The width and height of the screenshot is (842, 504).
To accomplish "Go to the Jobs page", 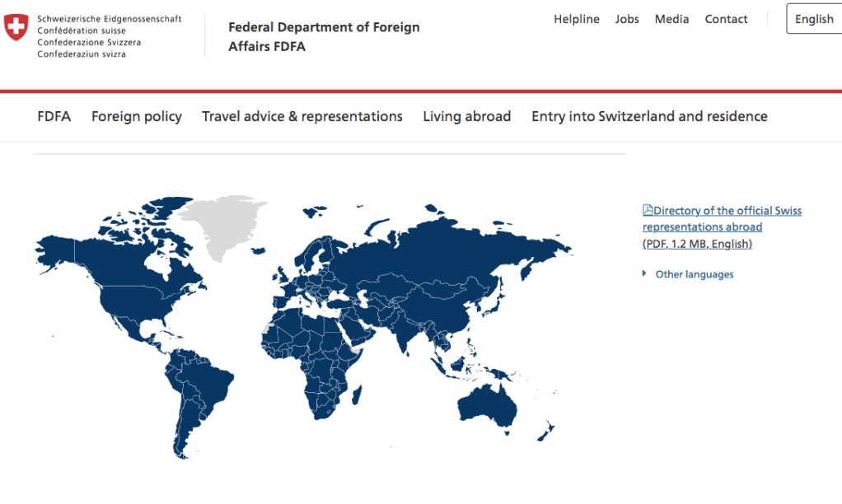I will point(627,19).
